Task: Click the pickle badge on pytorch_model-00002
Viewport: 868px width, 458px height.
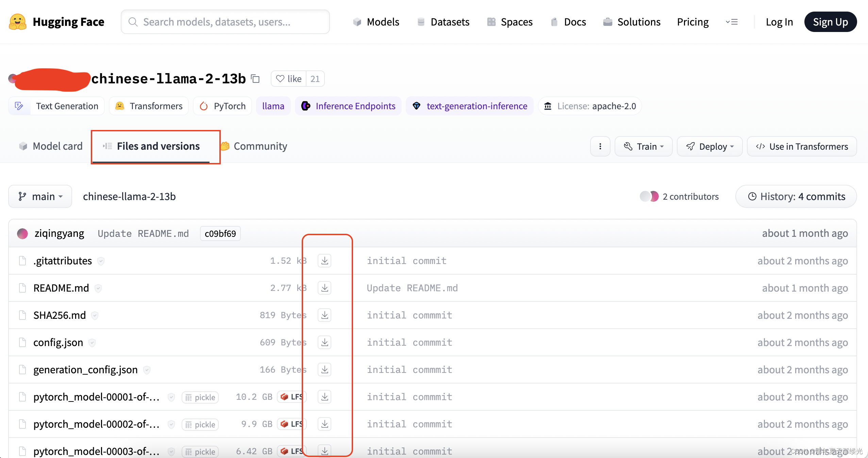Action: (200, 424)
